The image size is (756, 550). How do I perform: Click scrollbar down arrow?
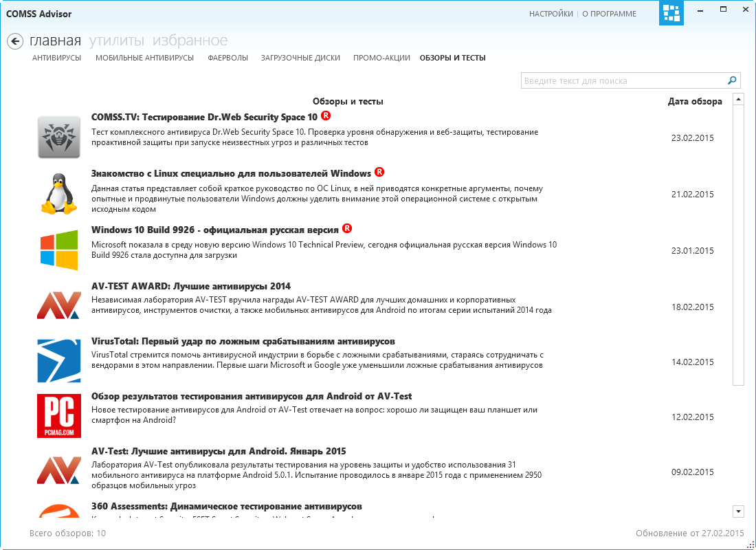pyautogui.click(x=738, y=511)
